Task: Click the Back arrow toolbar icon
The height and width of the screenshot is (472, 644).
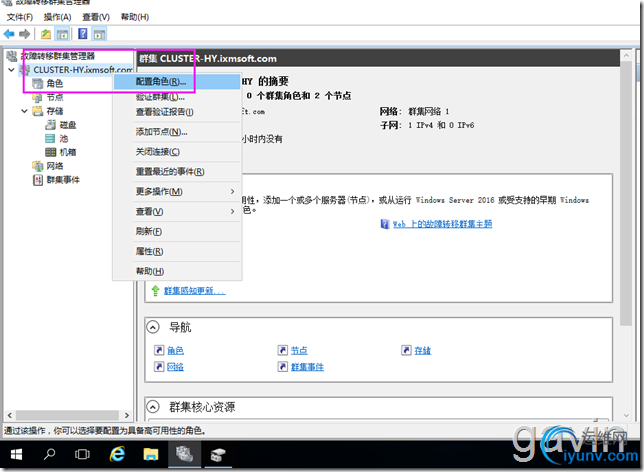Action: click(x=9, y=34)
